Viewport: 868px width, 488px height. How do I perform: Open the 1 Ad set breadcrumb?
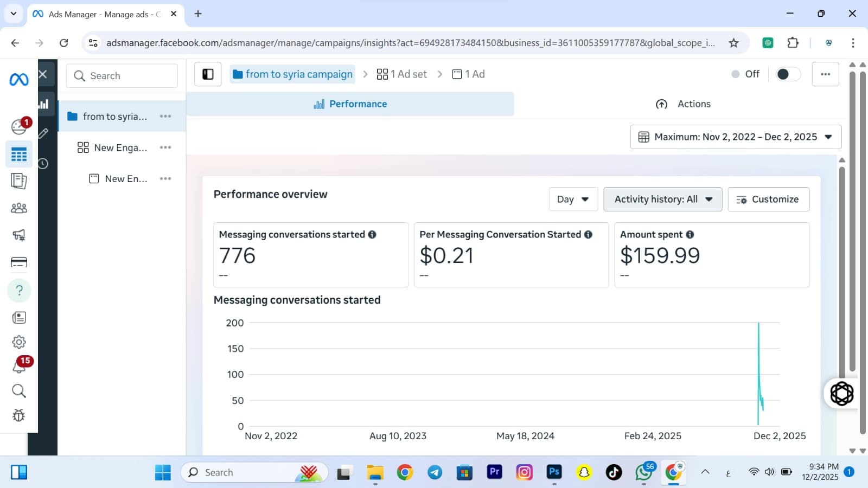(402, 74)
